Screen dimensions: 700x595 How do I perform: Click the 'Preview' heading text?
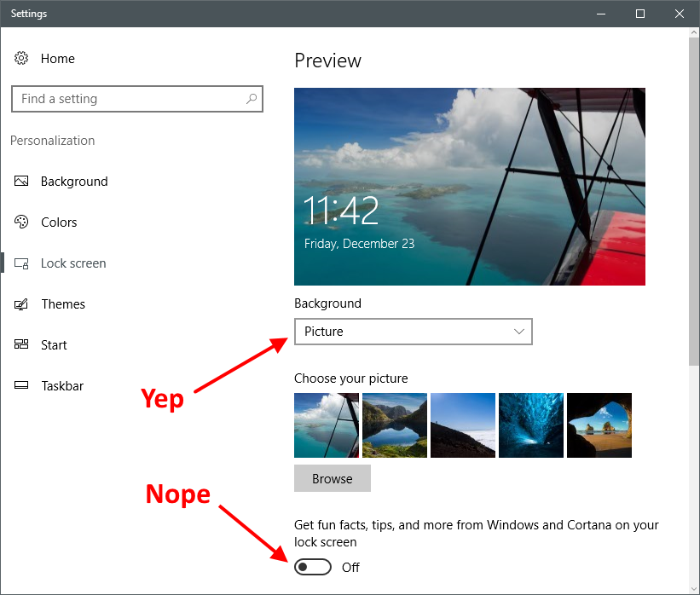(x=327, y=61)
